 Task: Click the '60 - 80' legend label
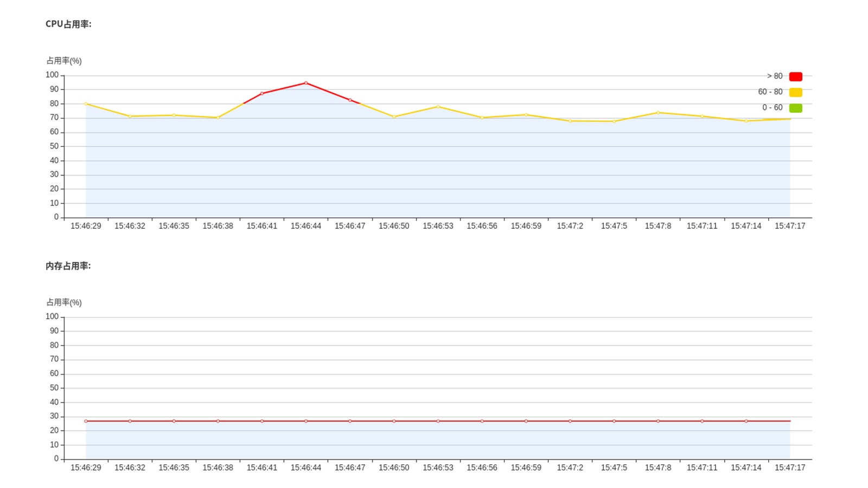click(x=770, y=92)
